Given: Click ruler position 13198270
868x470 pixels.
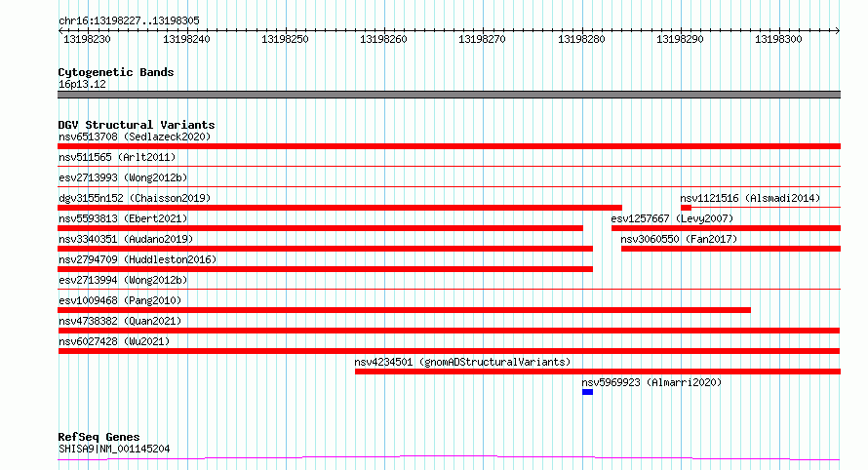Looking at the screenshot, I should tap(482, 39).
